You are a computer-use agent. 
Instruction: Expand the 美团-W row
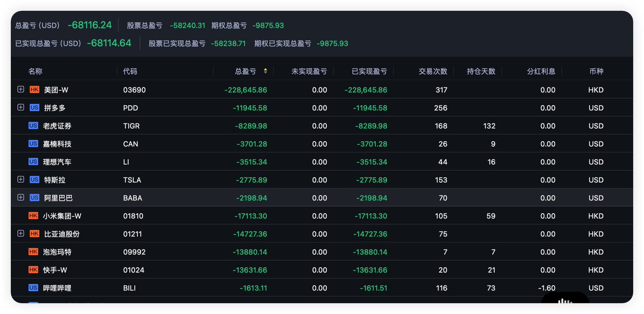(x=20, y=90)
